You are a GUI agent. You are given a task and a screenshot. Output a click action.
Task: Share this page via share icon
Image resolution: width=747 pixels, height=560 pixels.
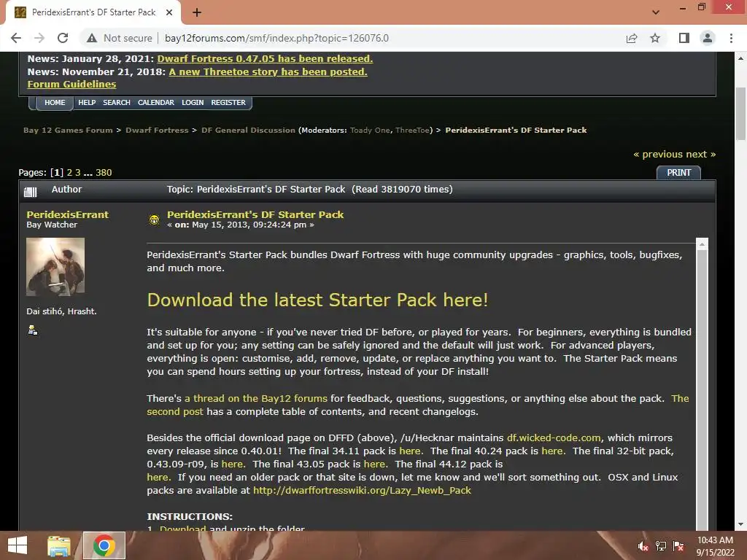click(x=632, y=38)
